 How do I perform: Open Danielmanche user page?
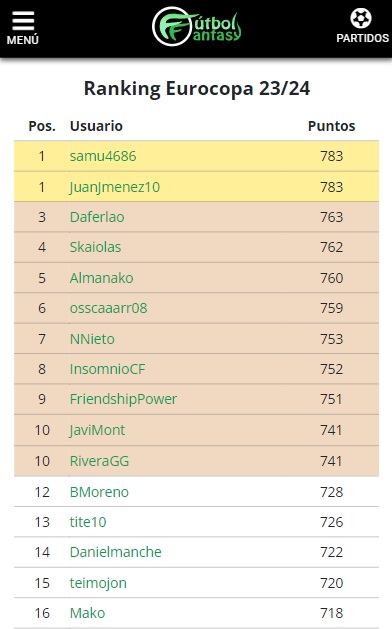116,552
